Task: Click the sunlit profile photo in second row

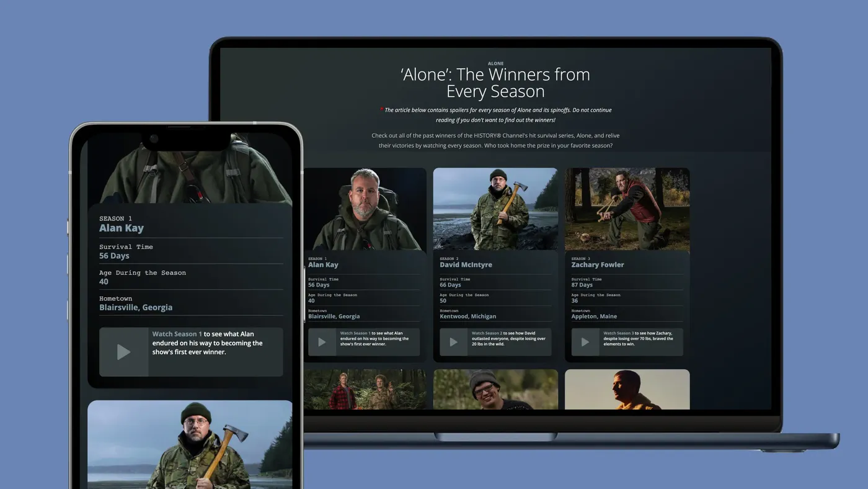Action: point(627,389)
